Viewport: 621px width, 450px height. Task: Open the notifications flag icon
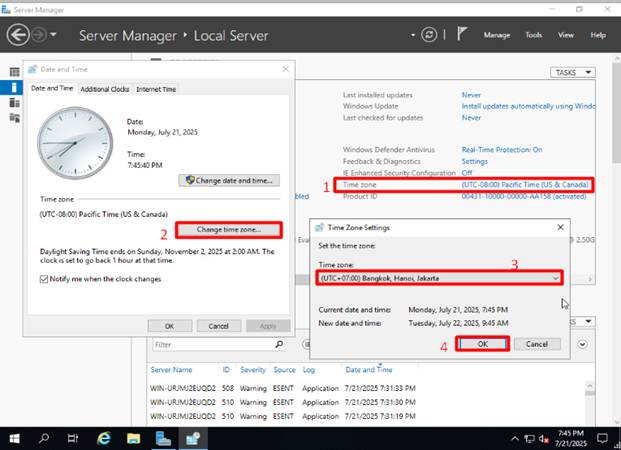click(461, 35)
